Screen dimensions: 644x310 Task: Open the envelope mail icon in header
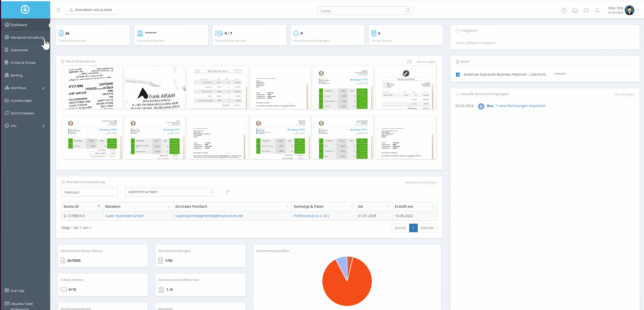click(x=575, y=10)
